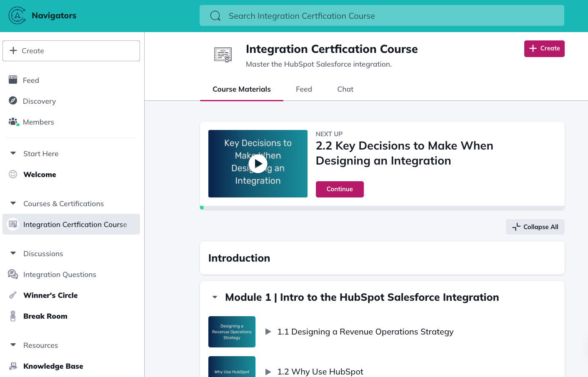The image size is (588, 377).
Task: Click the 2.2 Key Decisions lesson title
Action: coord(405,153)
